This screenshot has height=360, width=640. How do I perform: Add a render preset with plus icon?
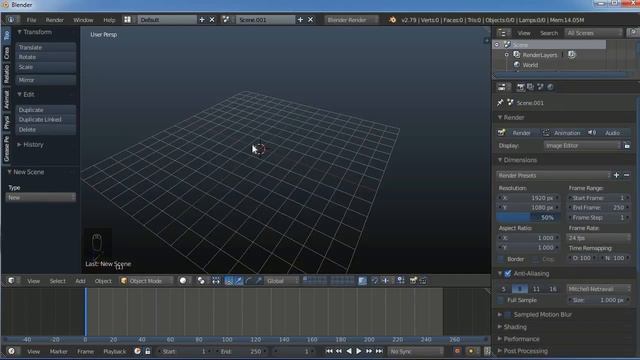pyautogui.click(x=616, y=175)
